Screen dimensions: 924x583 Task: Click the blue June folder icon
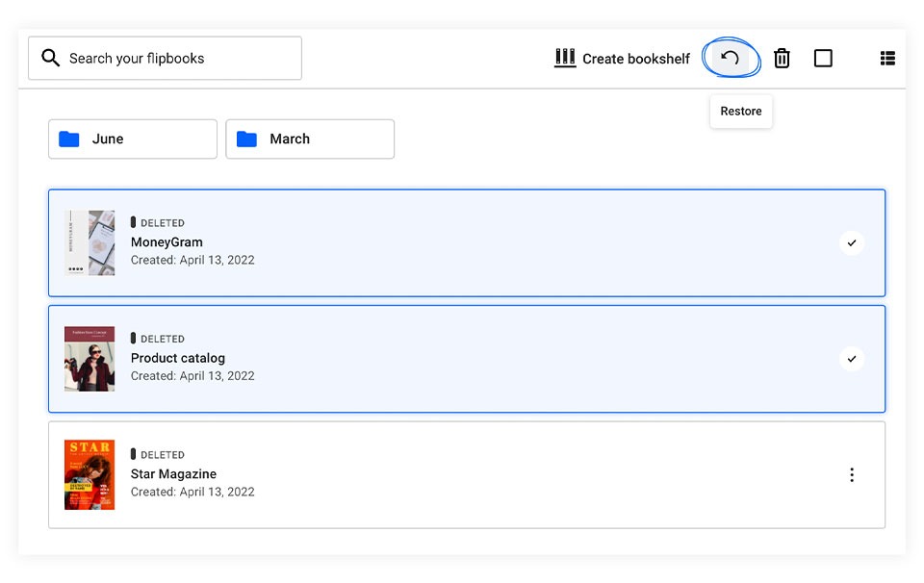point(69,139)
